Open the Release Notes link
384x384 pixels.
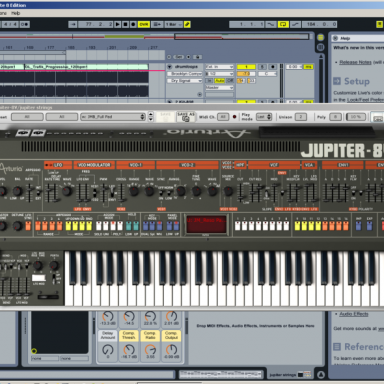tap(355, 62)
